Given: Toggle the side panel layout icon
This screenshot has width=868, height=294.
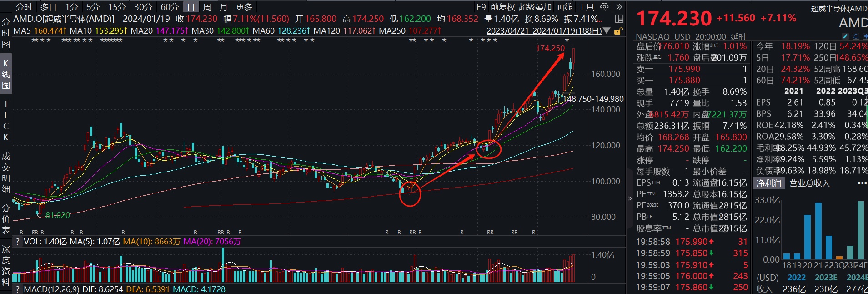Looking at the screenshot, I should (619, 19).
